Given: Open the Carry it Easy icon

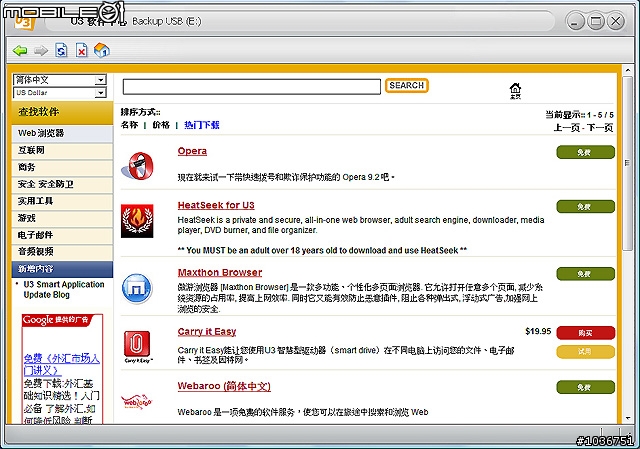Looking at the screenshot, I should 138,346.
